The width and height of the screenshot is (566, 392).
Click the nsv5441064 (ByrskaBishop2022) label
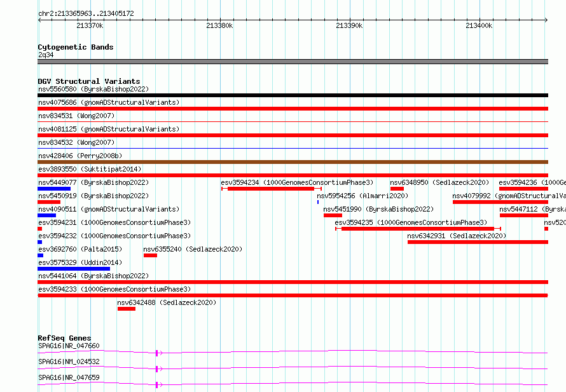[x=93, y=276]
